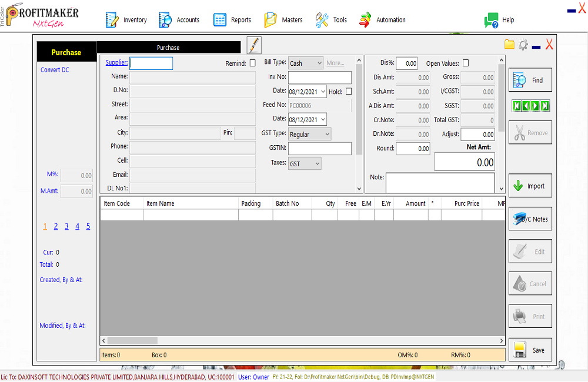Image resolution: width=588 pixels, height=382 pixels.
Task: Open the Reports menu
Action: pos(232,20)
